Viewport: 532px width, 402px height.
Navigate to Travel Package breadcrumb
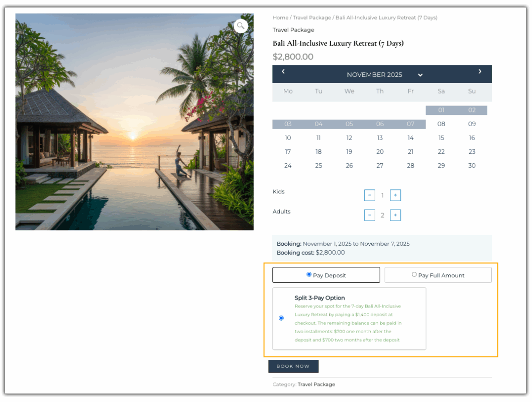point(311,18)
